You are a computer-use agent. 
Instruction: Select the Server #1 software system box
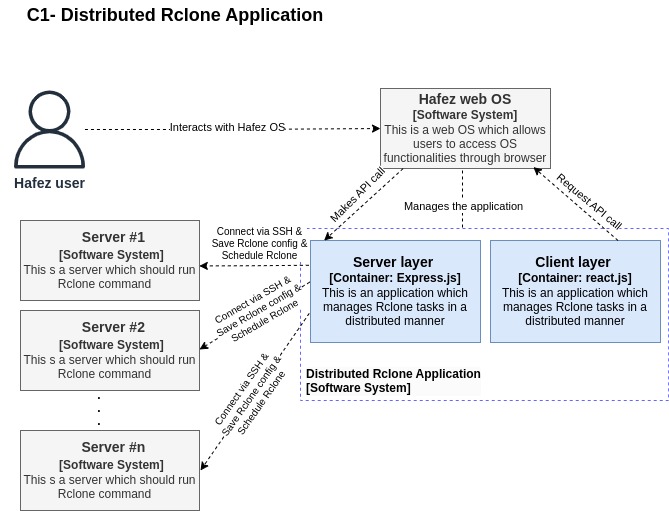[110, 260]
